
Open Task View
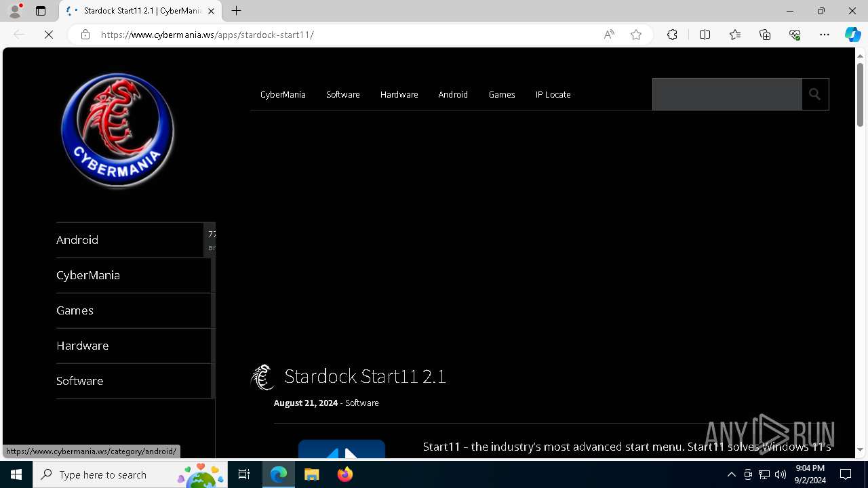[x=245, y=474]
